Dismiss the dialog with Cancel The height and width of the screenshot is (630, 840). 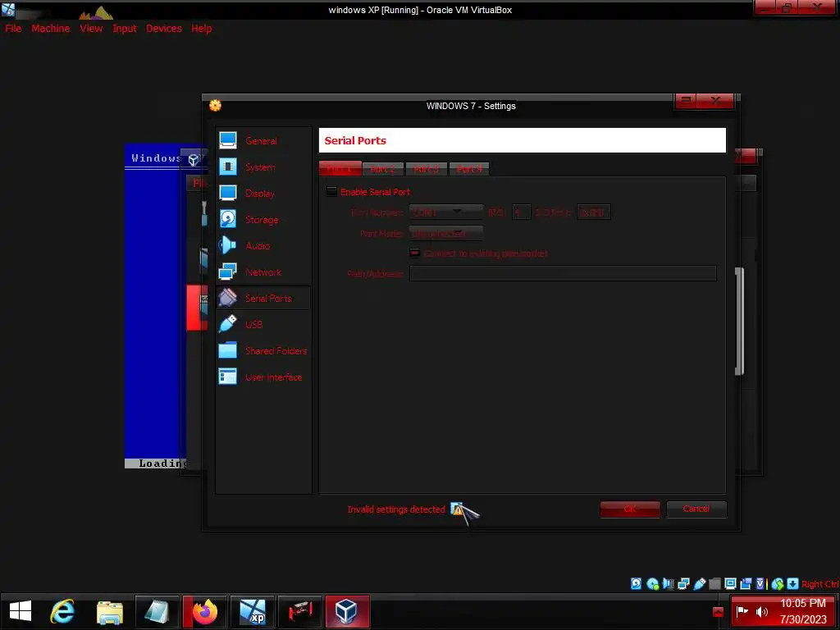coord(696,509)
